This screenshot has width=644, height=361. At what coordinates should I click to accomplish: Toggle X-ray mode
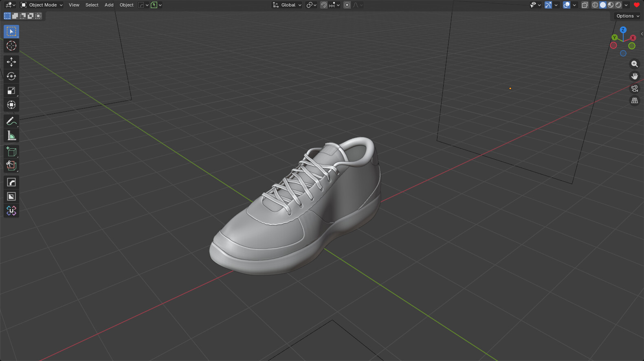point(585,5)
